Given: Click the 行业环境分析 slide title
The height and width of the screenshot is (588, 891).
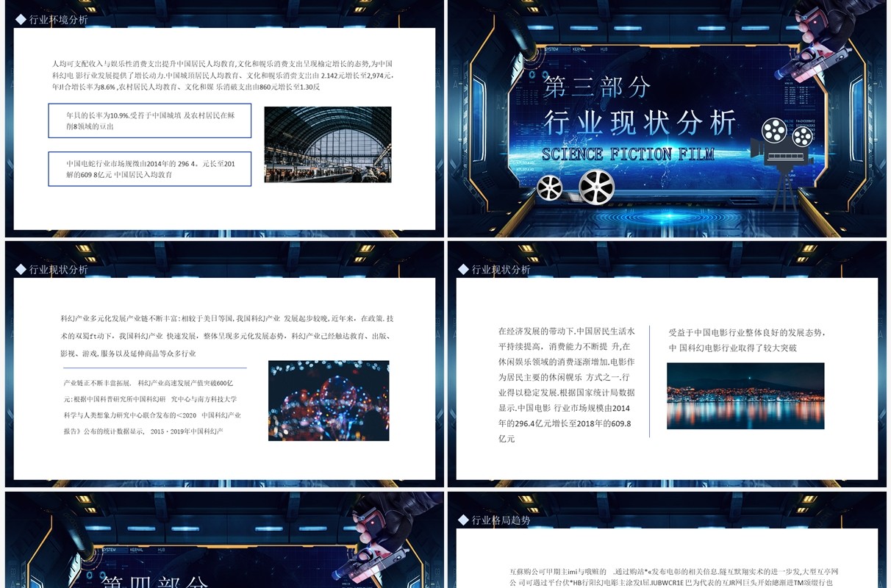Looking at the screenshot, I should (59, 20).
